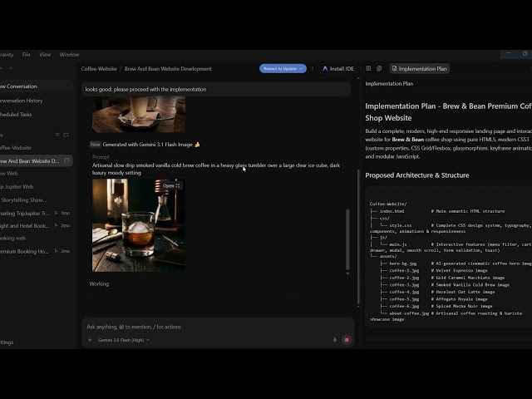Viewport: 532px width, 399px height.
Task: Select the Brew And Bean Website D... conversation
Action: coord(35,160)
